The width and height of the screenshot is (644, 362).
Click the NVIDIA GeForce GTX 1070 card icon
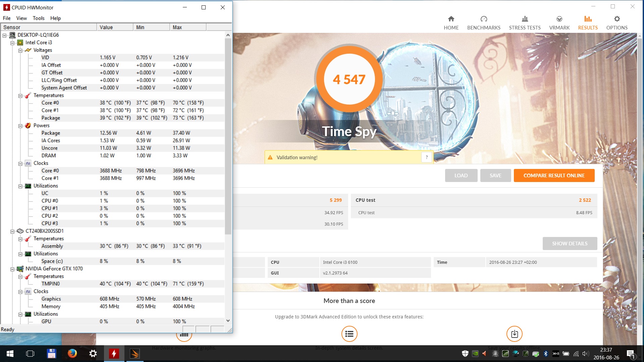(20, 268)
